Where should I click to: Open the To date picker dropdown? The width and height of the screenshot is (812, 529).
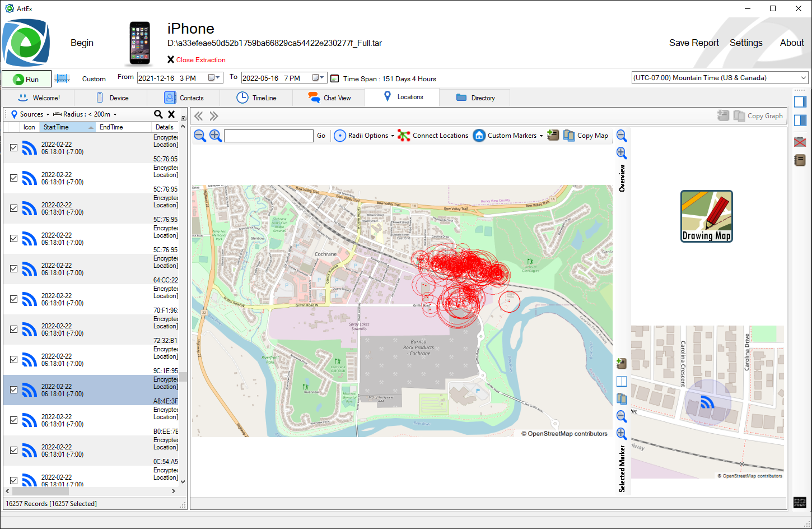[319, 78]
